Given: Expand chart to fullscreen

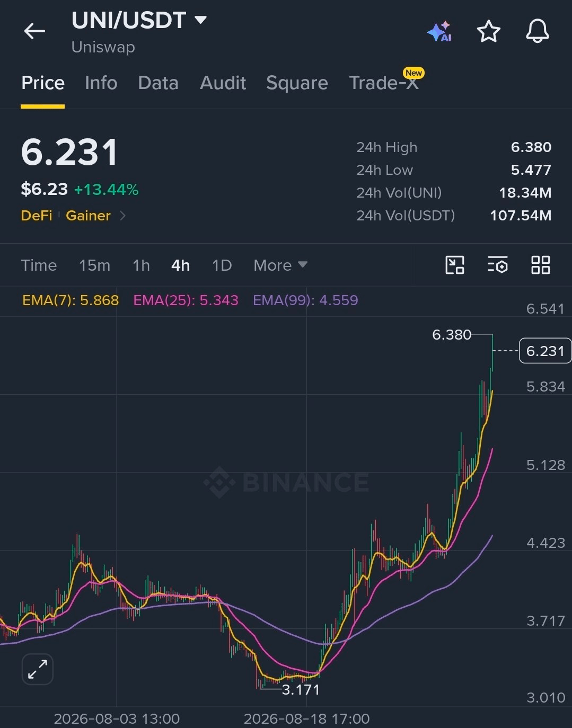Looking at the screenshot, I should [x=38, y=669].
